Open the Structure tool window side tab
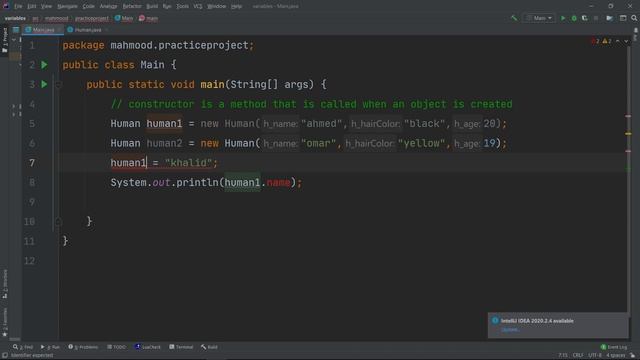This screenshot has width=640, height=360. 4,283
